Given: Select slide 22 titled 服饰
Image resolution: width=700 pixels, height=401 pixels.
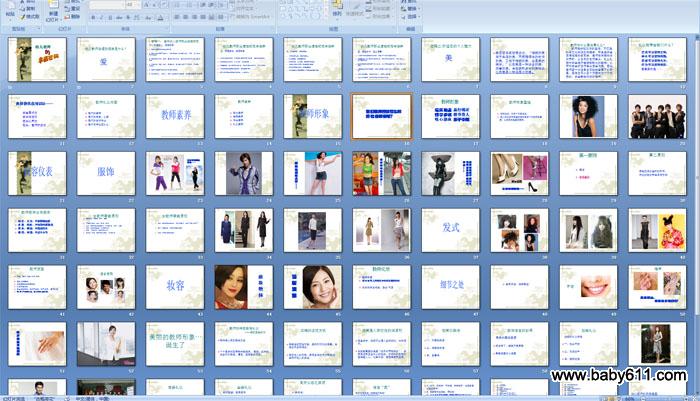Looking at the screenshot, I should tap(106, 173).
